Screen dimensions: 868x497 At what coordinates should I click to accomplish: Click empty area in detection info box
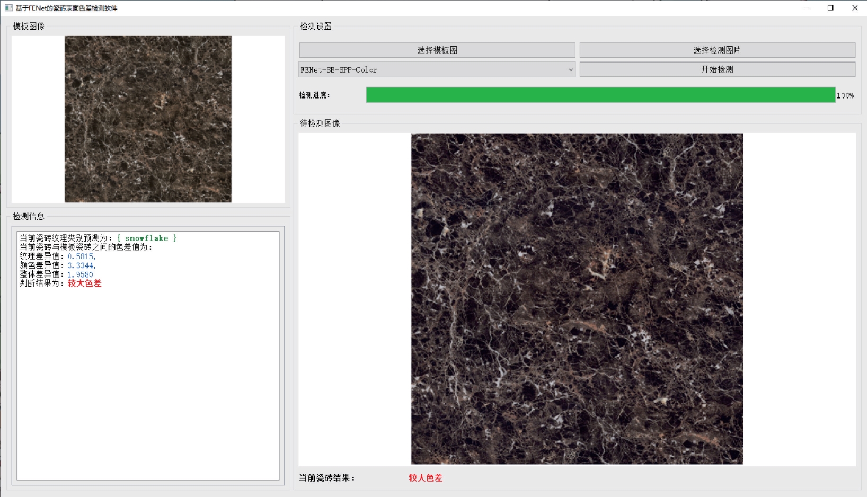148,381
